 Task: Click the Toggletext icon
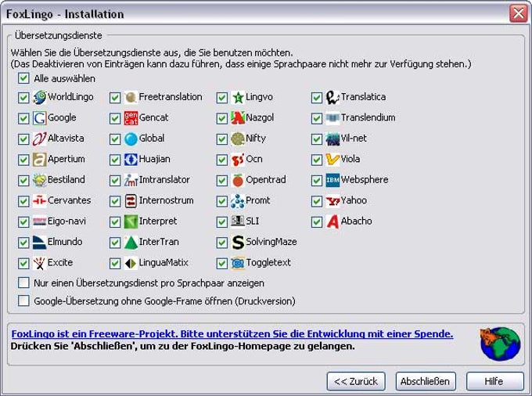(238, 263)
